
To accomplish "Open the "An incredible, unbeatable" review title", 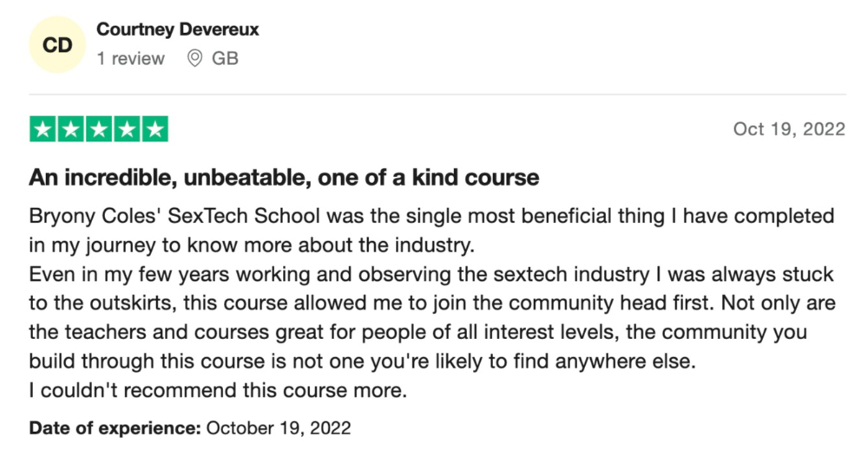I will click(284, 178).
